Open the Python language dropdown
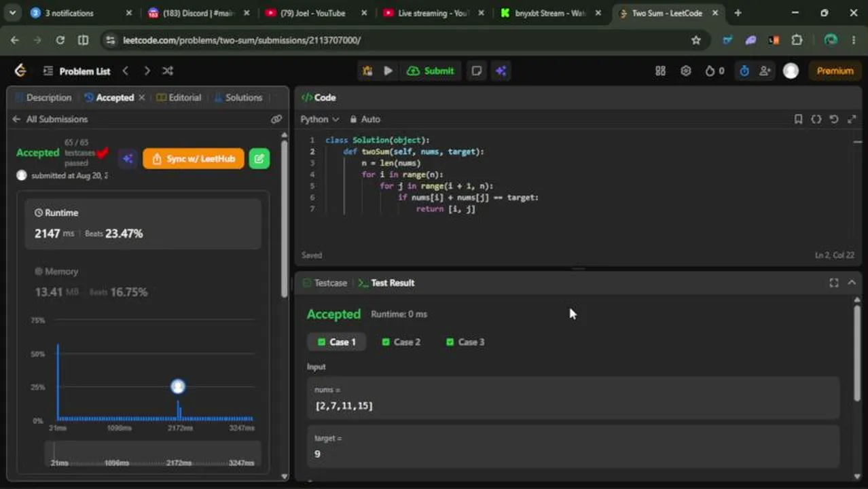 [319, 119]
